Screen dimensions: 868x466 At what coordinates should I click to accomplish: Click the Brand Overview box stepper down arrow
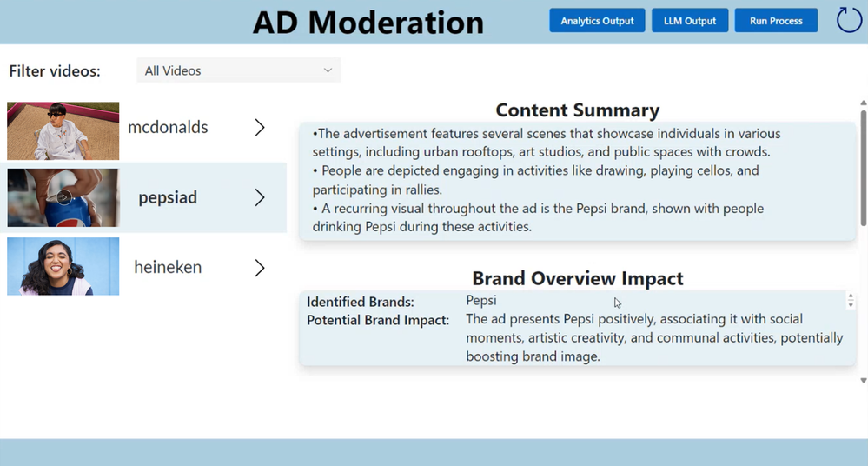click(851, 305)
